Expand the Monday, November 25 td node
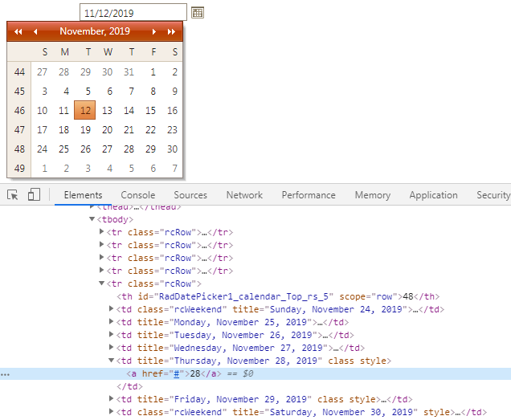The width and height of the screenshot is (511, 420). 111,321
